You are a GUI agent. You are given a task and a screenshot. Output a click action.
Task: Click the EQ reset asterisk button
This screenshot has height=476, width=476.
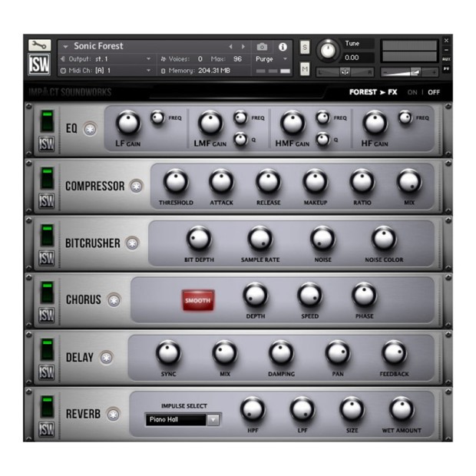pyautogui.click(x=90, y=130)
